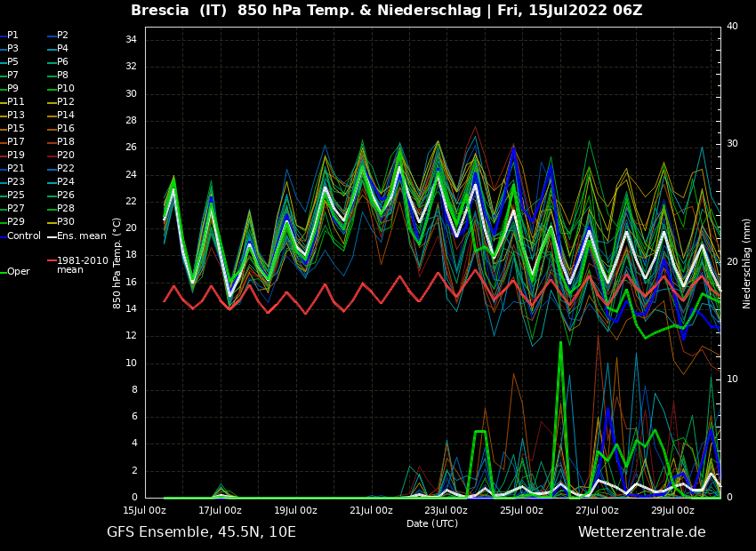The width and height of the screenshot is (756, 551).
Task: Select the 32 temperature tick label
Action: [x=131, y=67]
